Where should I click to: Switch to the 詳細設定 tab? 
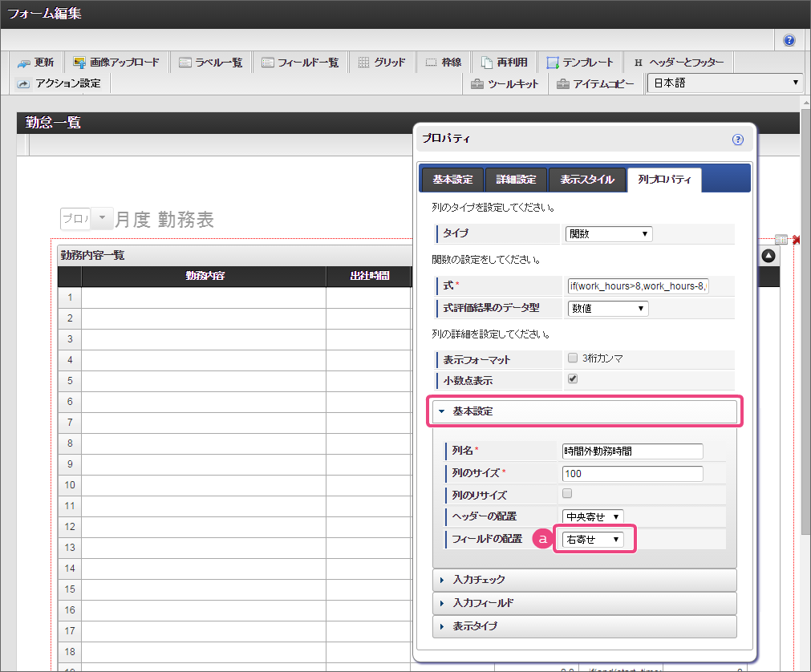pos(516,180)
